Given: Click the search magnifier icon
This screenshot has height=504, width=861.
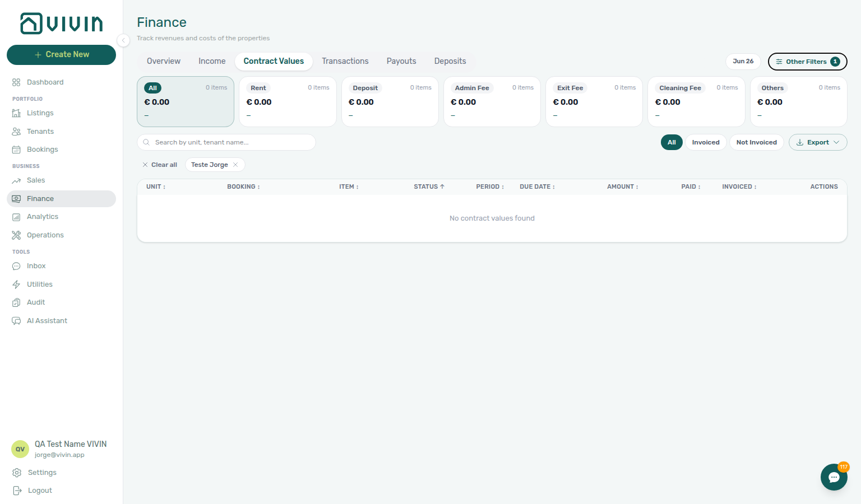Looking at the screenshot, I should (146, 142).
